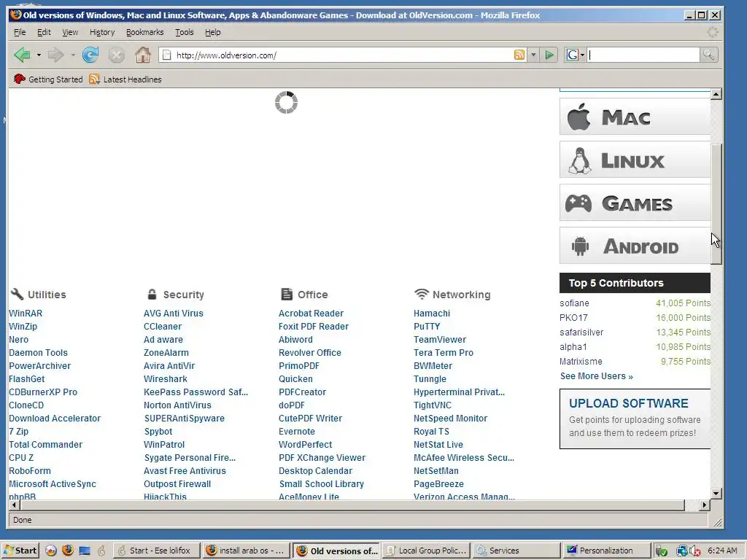Click the network tray icon
The width and height of the screenshot is (747, 560).
[x=682, y=551]
